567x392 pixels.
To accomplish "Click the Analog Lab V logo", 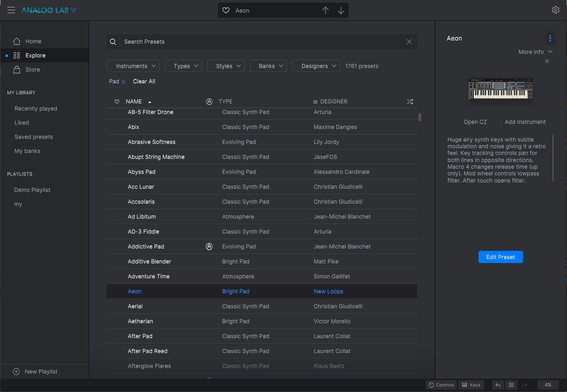I will point(48,10).
